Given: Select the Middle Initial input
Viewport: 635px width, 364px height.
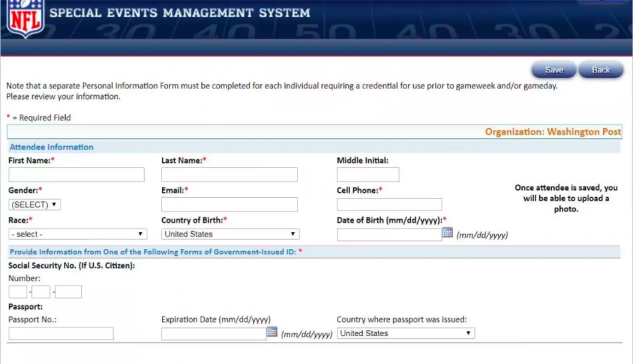Looking at the screenshot, I should click(368, 175).
